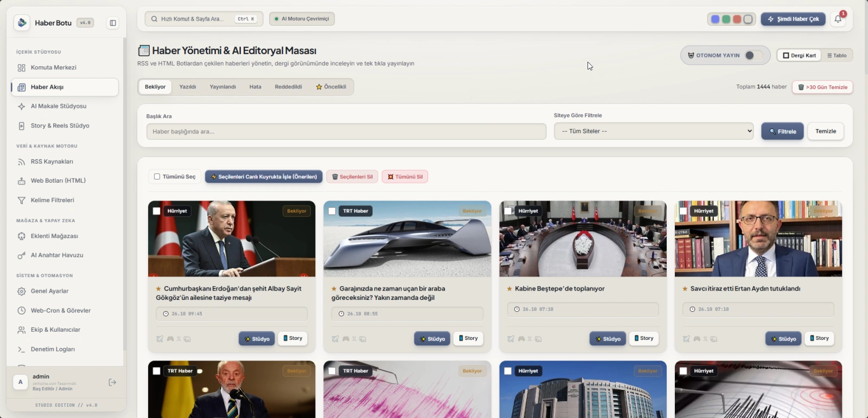Click Filtrele button
The width and height of the screenshot is (868, 418).
782,131
